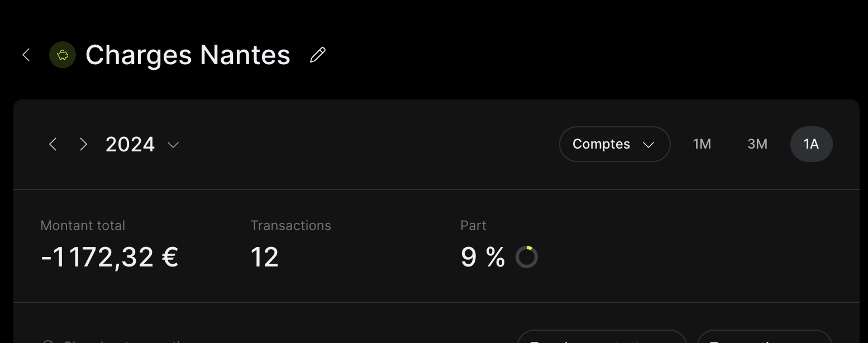
Task: Click the piggy bank category icon
Action: coord(63,55)
